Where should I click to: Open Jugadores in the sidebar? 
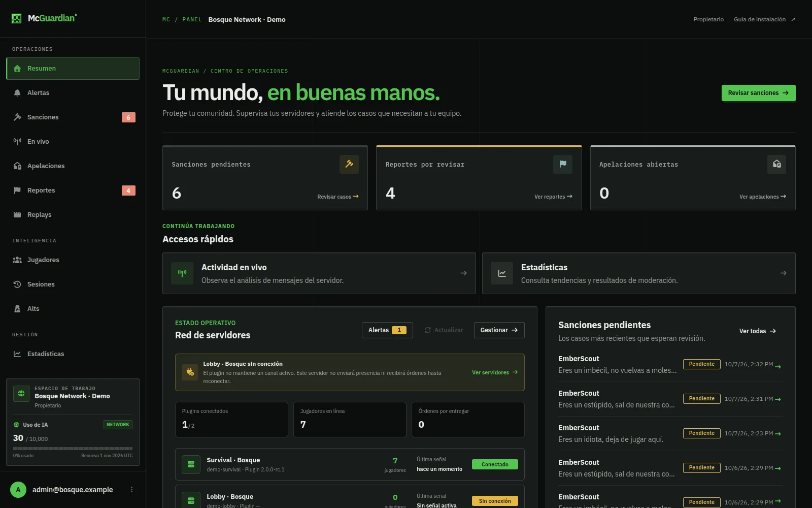(73, 260)
